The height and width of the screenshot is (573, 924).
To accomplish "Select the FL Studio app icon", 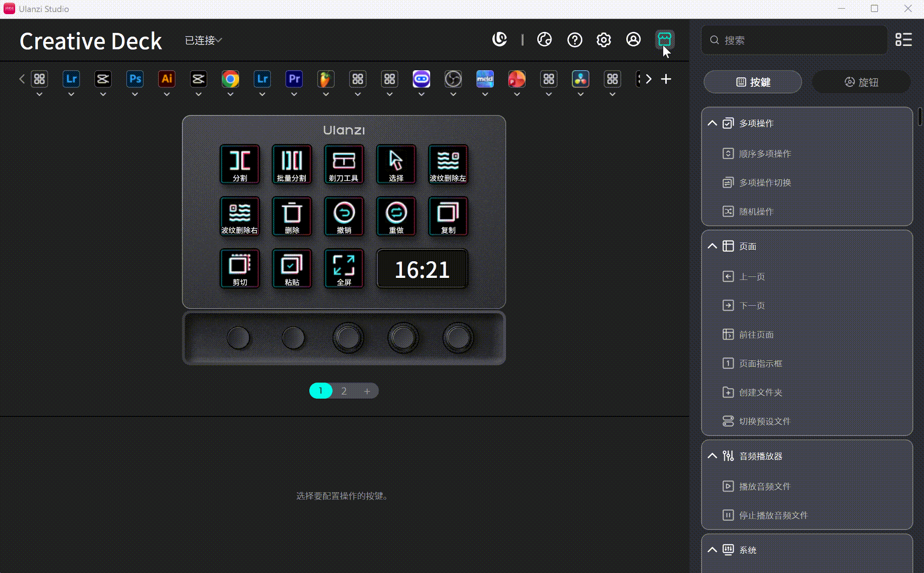I will (x=326, y=79).
